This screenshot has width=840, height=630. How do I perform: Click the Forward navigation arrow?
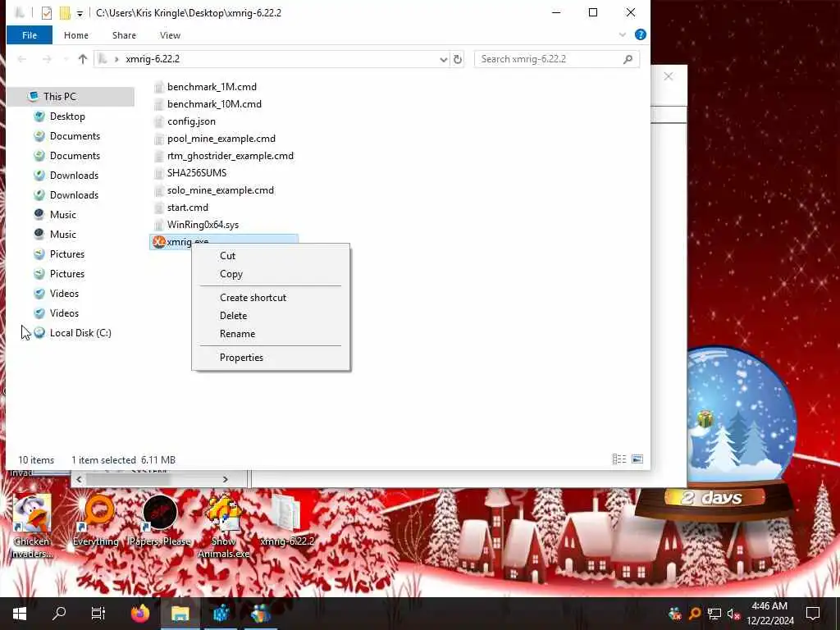[x=47, y=59]
